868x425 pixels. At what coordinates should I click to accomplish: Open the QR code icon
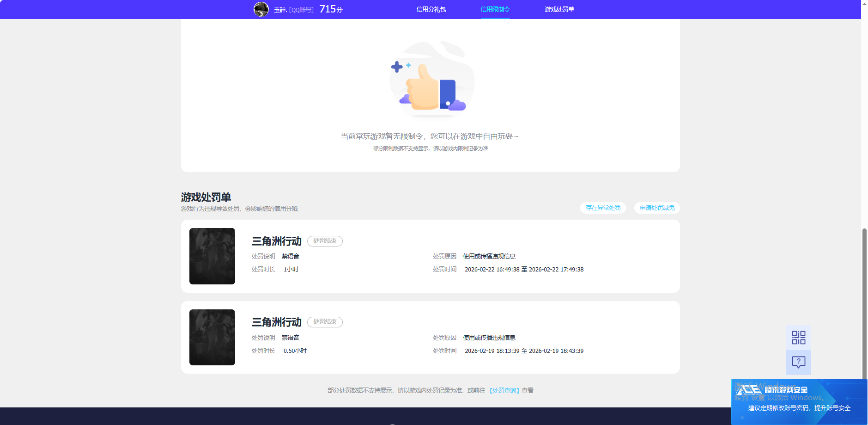[798, 338]
